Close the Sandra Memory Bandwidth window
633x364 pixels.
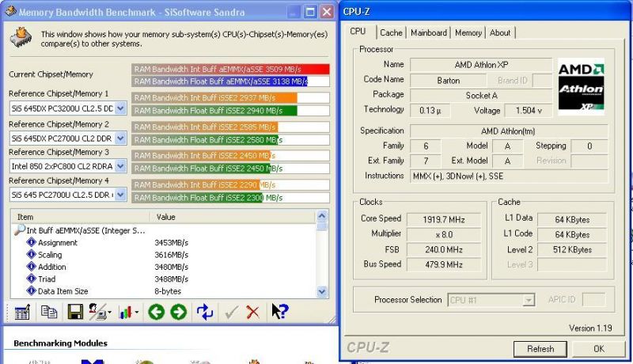point(327,12)
